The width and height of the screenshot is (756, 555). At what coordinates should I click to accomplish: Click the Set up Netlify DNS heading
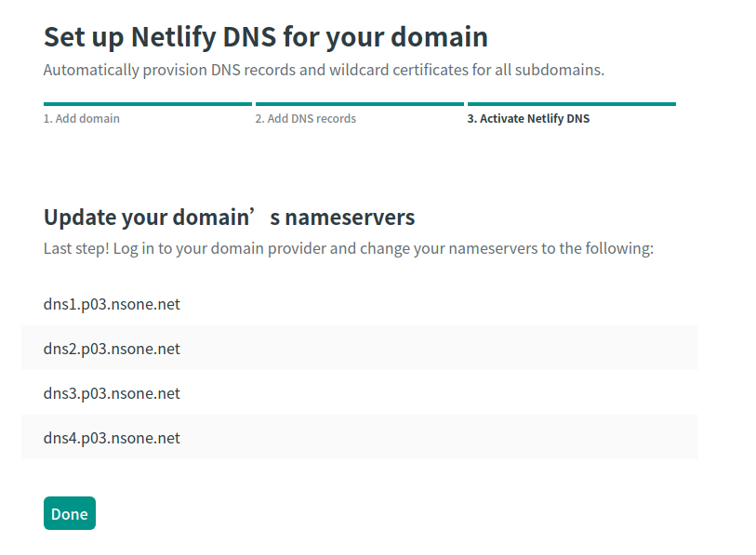coord(265,37)
